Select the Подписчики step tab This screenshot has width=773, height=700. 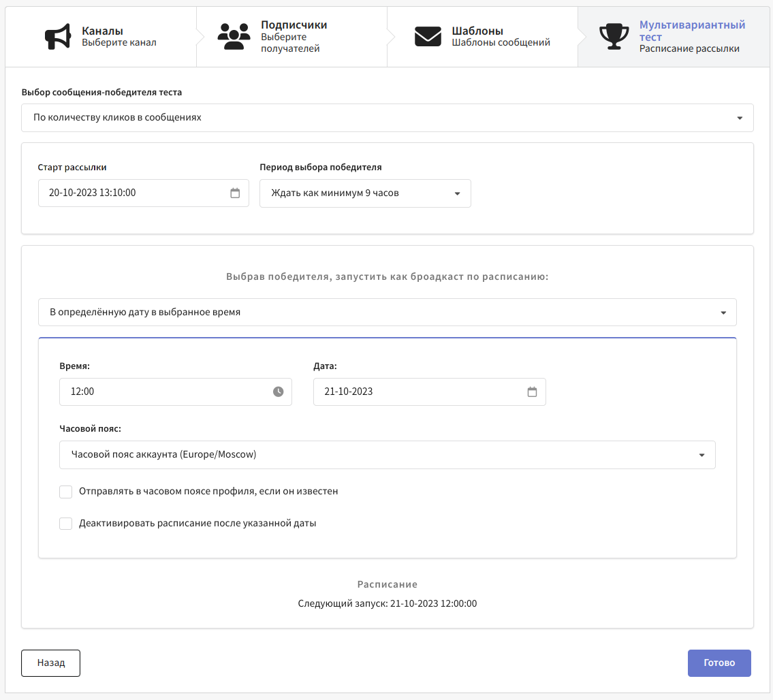coord(294,37)
